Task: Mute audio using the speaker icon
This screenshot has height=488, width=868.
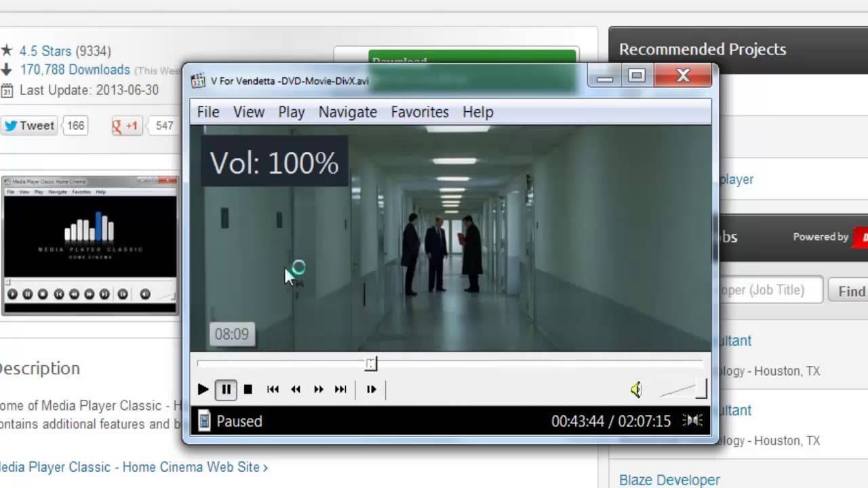Action: [636, 389]
